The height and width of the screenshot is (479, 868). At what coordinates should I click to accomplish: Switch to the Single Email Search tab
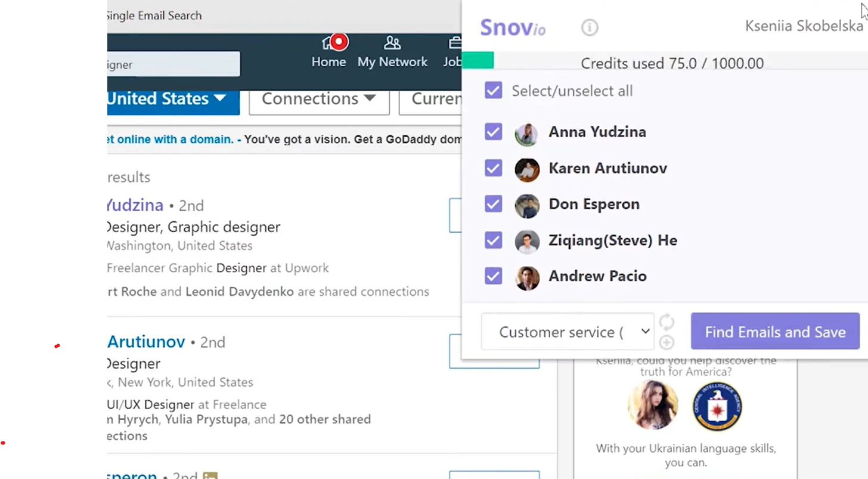pyautogui.click(x=153, y=16)
